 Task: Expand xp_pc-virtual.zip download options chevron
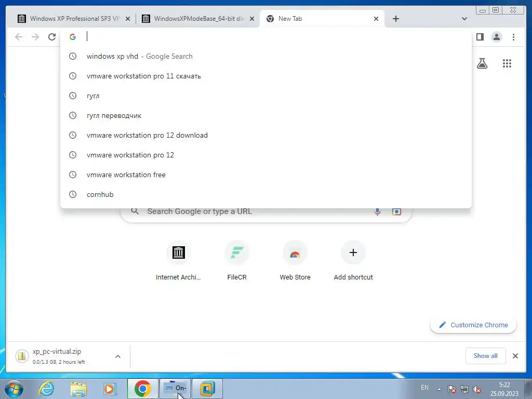tap(118, 356)
